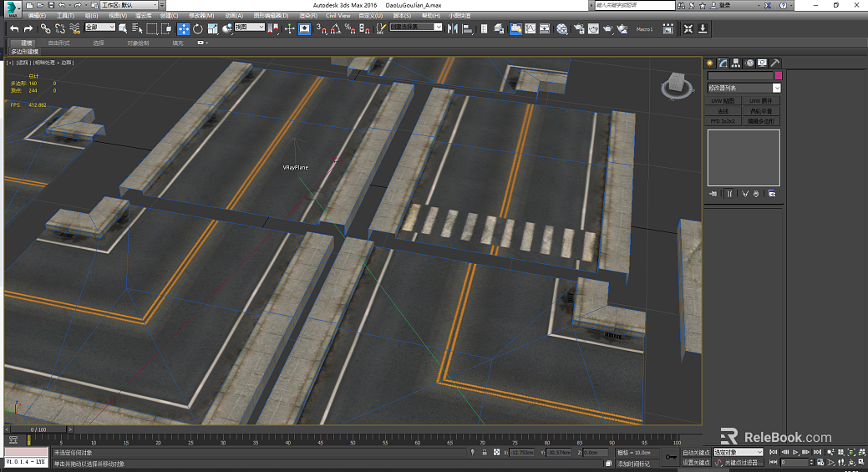Screen dimensions: 868x472
Task: Click the time slider 0 / 100 handle
Action: [38, 429]
